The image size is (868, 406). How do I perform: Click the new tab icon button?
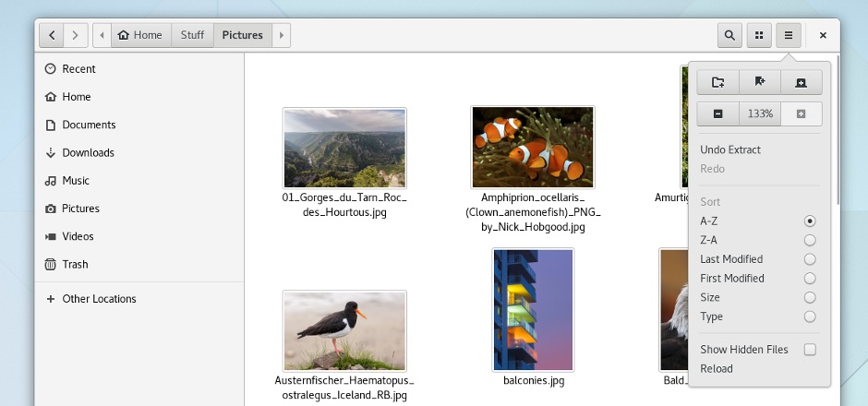tap(801, 82)
